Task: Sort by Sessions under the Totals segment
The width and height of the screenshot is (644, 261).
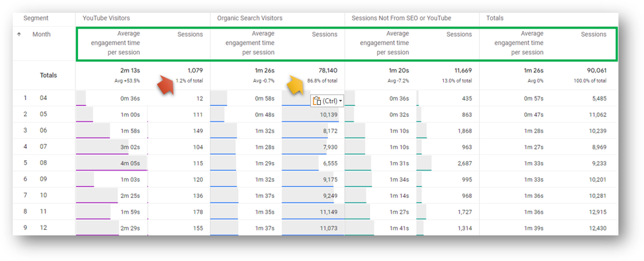Action: click(593, 35)
